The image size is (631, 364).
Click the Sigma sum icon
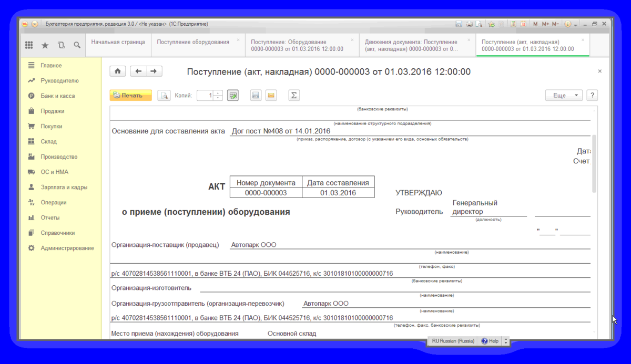pyautogui.click(x=294, y=96)
